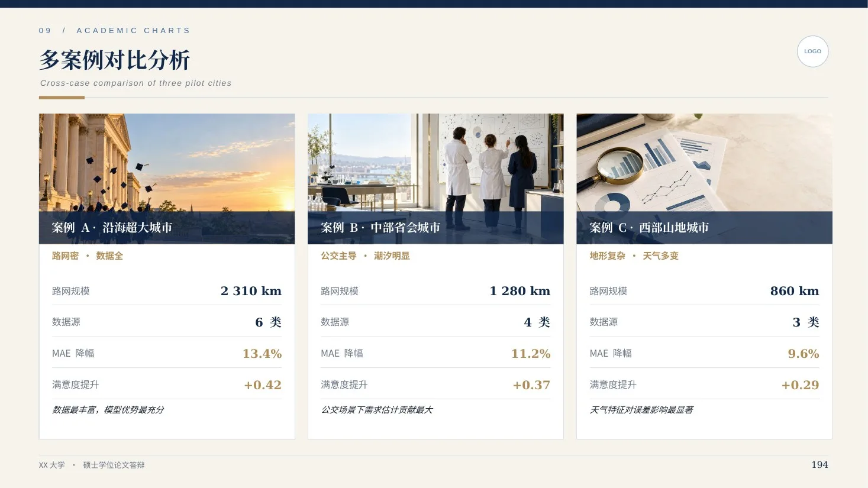Click the subtitle Cross-case comparison of three pilot cities

(135, 83)
